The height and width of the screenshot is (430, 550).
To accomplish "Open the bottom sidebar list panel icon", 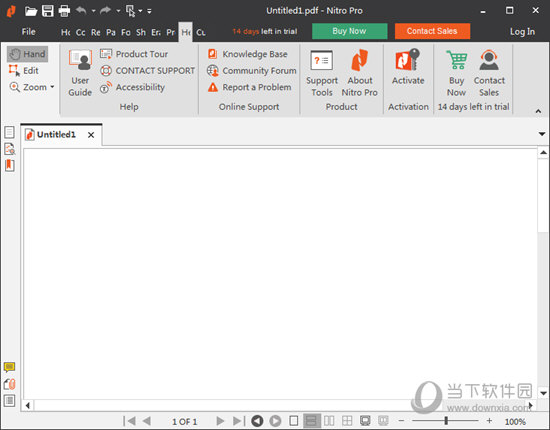I will (9, 400).
